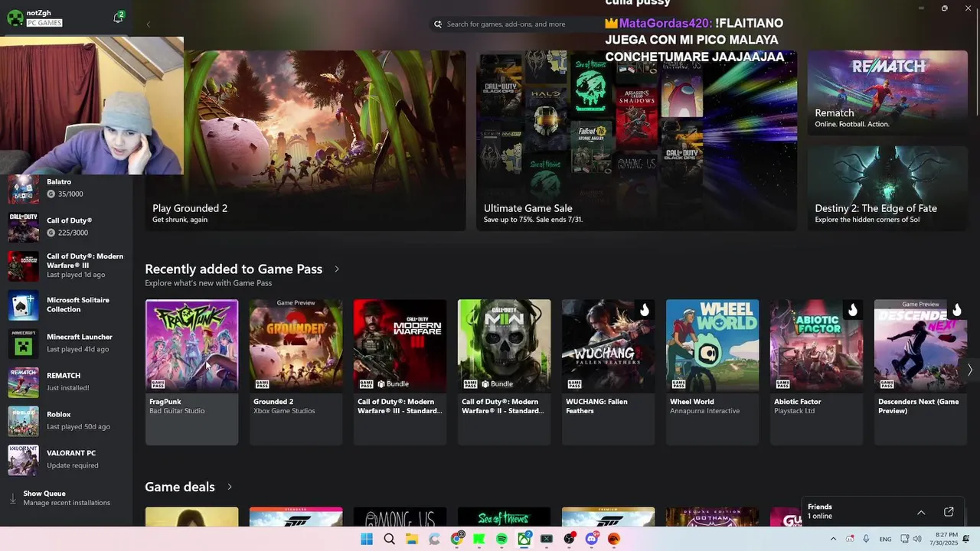Expand Recently added to Game Pass section
This screenshot has width=980, height=551.
coord(336,269)
